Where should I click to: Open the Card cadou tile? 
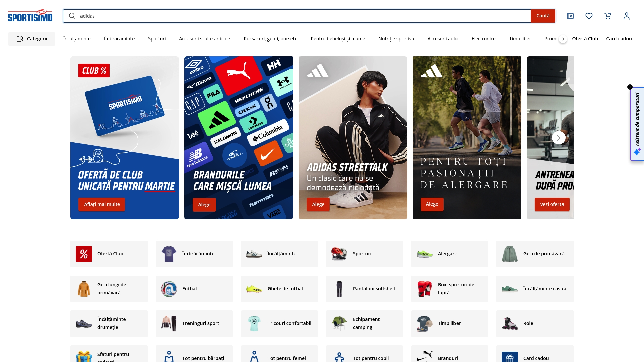pos(535,354)
